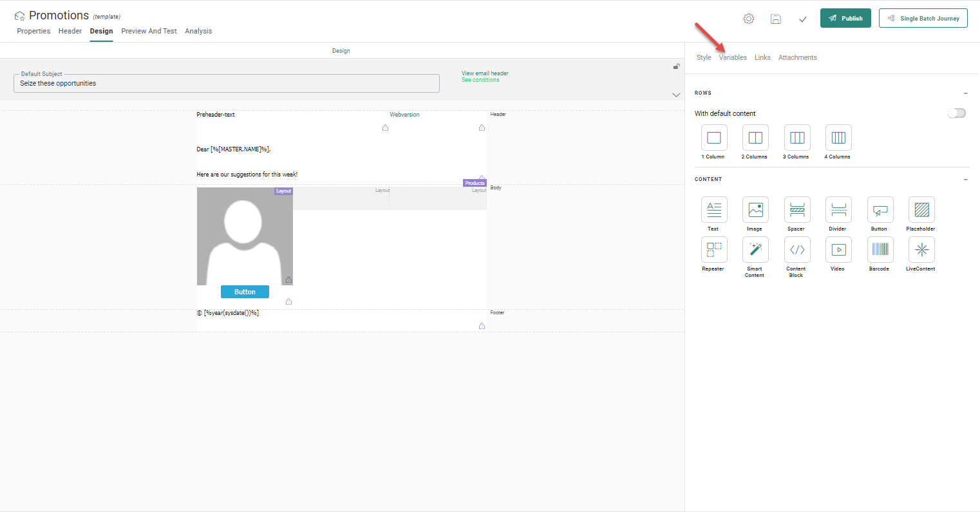Select the Text content component
Image resolution: width=980 pixels, height=512 pixels.
click(x=713, y=210)
